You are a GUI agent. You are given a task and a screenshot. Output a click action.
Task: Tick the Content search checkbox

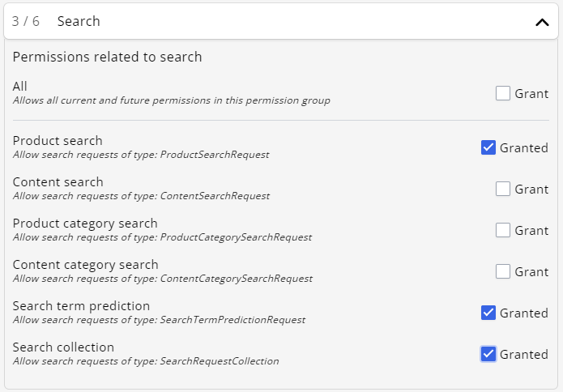(503, 189)
